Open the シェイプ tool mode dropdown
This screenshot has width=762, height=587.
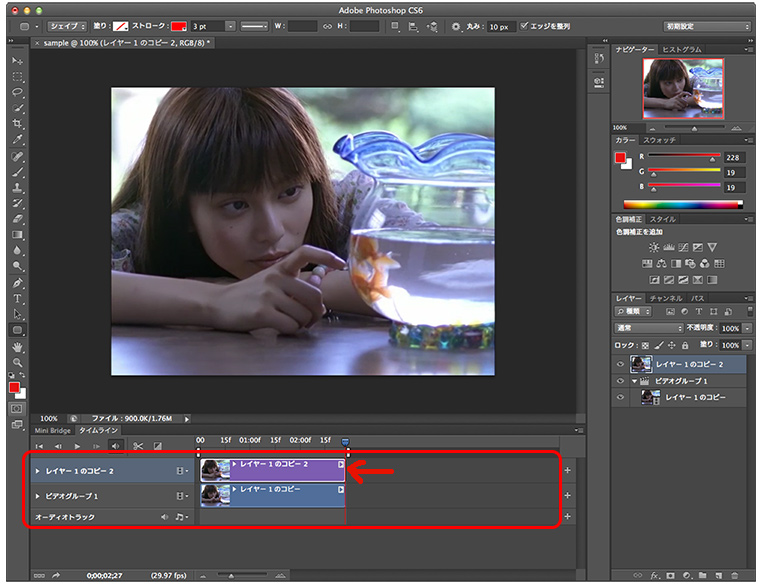[x=67, y=26]
